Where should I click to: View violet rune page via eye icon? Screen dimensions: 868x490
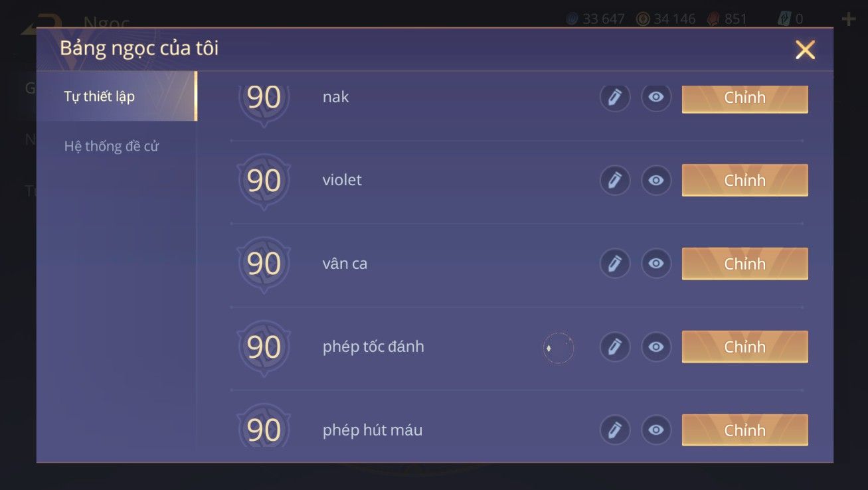[x=656, y=181]
